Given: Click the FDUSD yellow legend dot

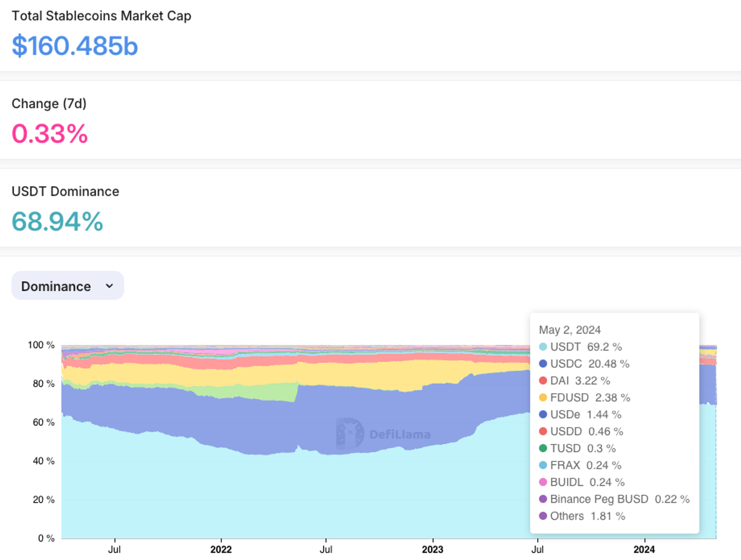Looking at the screenshot, I should tap(543, 398).
